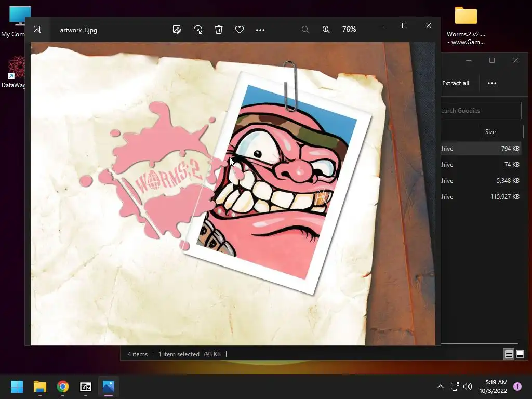Show hidden icons in system tray

pyautogui.click(x=441, y=387)
